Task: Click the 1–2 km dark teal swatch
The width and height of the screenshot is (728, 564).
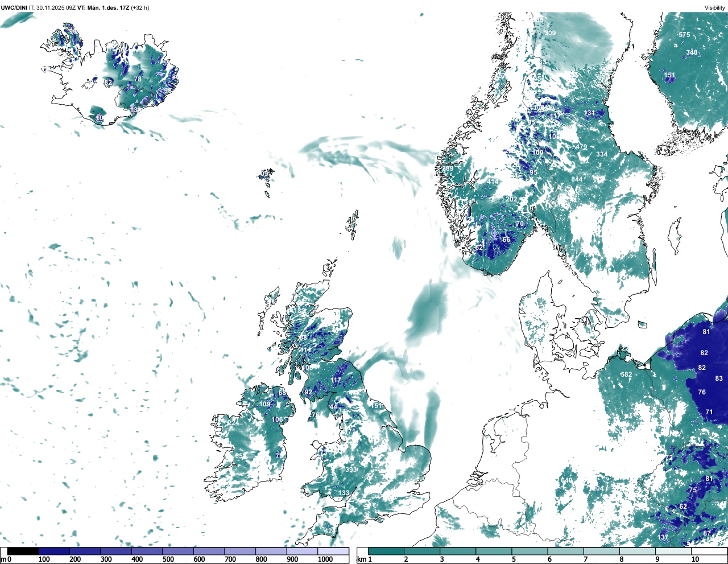Action: coord(386,551)
